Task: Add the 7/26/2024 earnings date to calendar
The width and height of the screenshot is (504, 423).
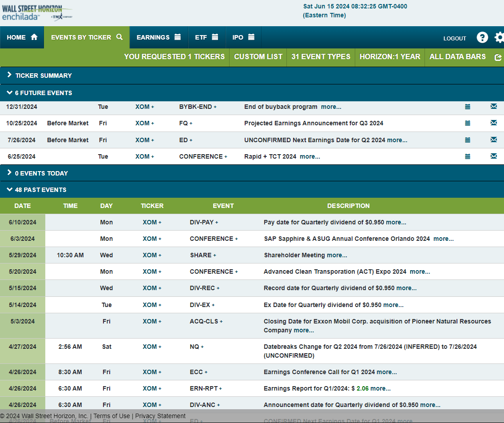Action: click(x=468, y=140)
